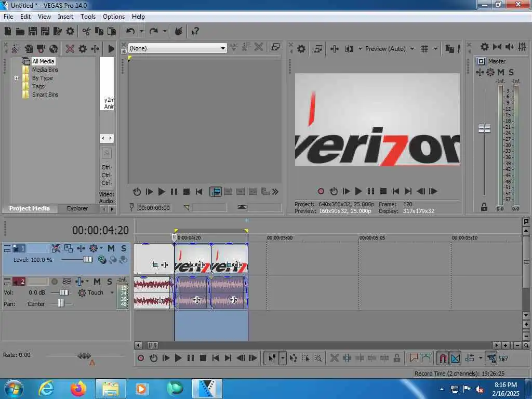Open the Undo history dropdown arrow
Viewport: 532px width, 399px height.
pyautogui.click(x=141, y=32)
